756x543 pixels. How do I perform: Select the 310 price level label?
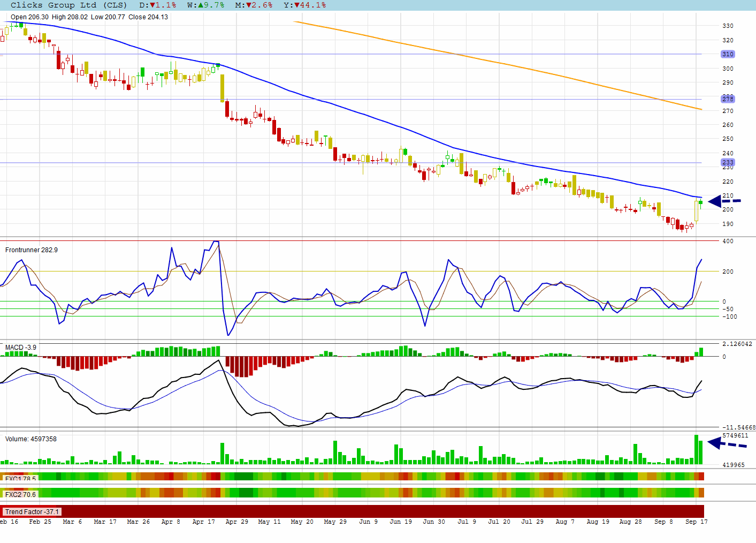[728, 54]
